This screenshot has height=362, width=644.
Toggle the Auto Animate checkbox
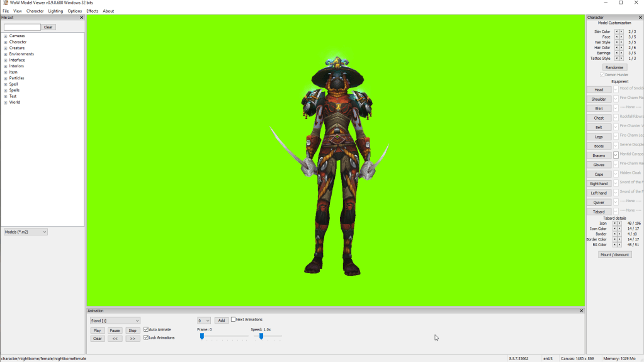point(146,329)
